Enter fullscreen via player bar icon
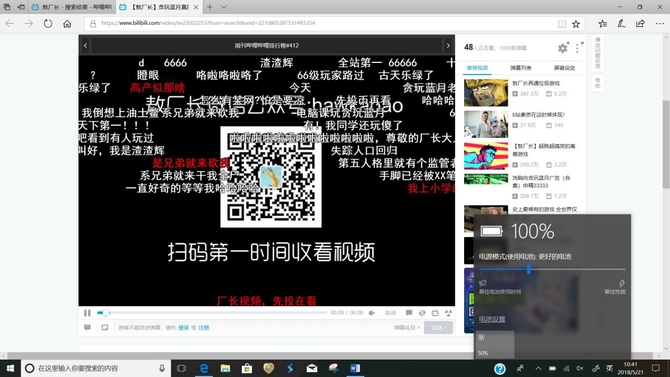This screenshot has width=670, height=377. [x=448, y=313]
